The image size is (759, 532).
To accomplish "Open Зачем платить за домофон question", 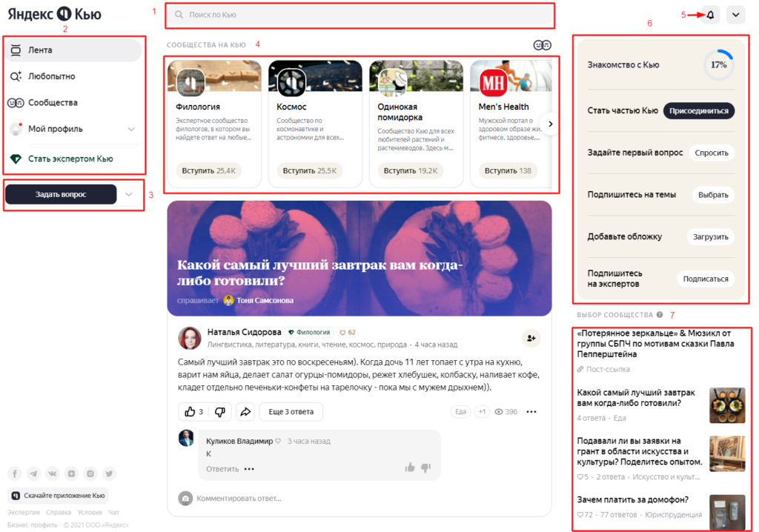I will point(632,500).
